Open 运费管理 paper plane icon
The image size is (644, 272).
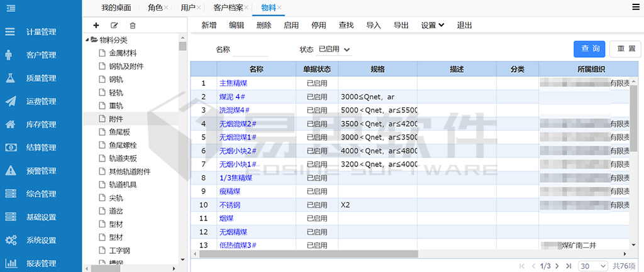10,101
